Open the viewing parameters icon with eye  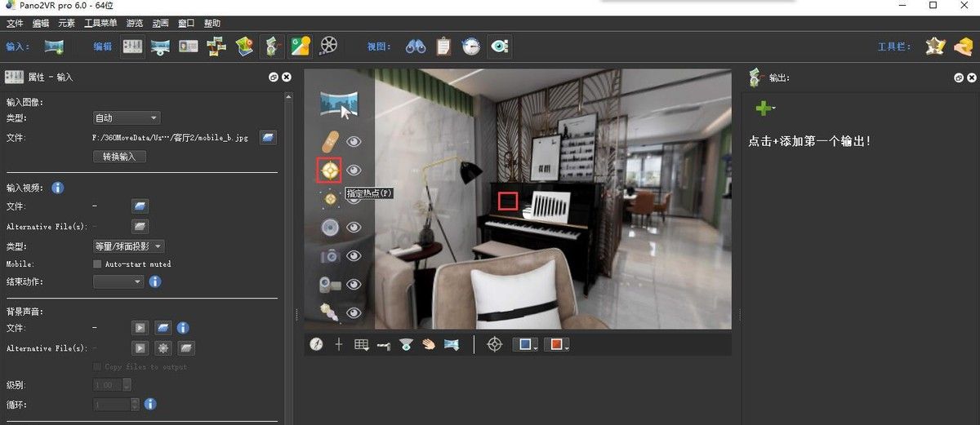point(160,46)
